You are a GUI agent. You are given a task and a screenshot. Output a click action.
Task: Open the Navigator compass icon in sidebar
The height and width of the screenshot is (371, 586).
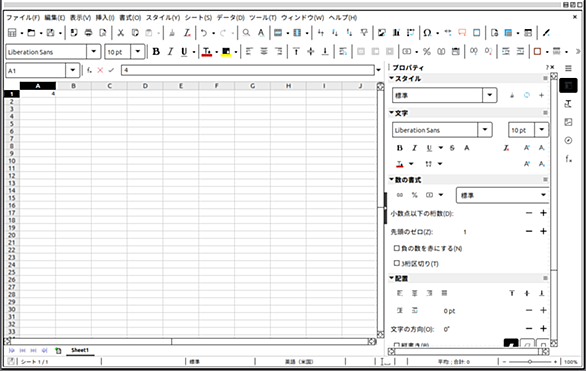coord(568,140)
